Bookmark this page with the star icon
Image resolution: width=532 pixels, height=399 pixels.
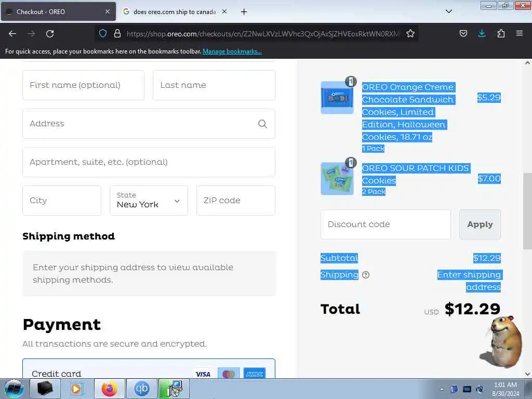click(410, 33)
